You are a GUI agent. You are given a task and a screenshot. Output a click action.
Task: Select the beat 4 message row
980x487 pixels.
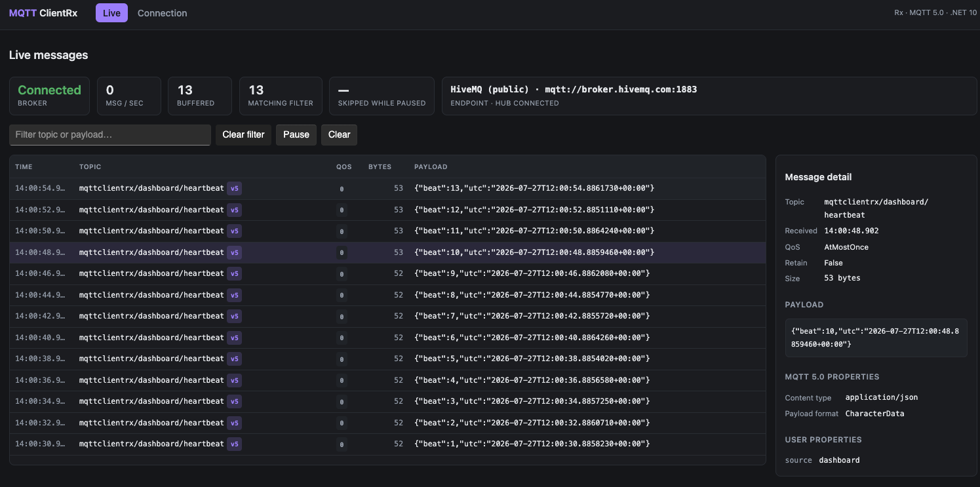387,380
